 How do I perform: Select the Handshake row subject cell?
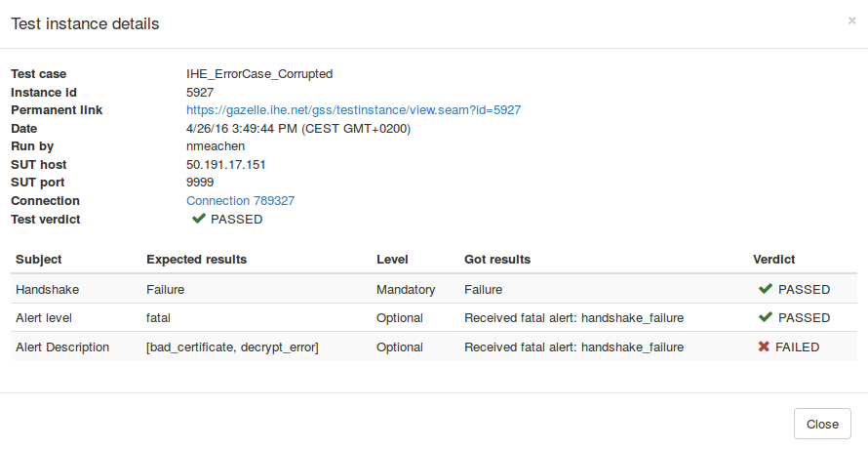pos(45,290)
